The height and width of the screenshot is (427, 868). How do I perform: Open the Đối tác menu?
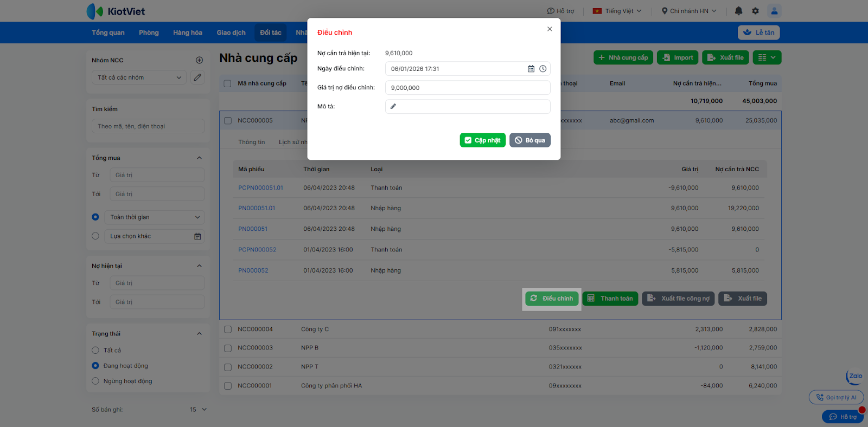271,33
